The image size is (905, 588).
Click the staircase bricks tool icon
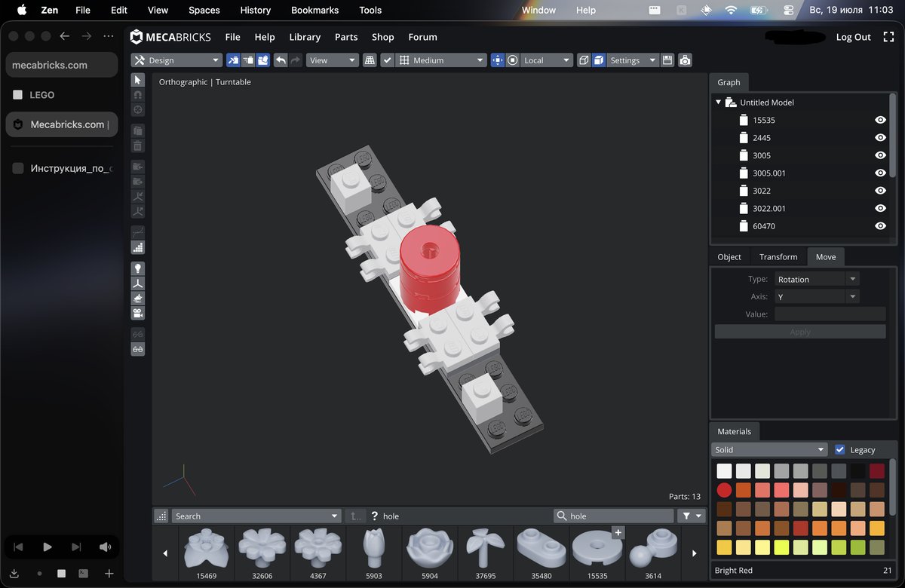click(137, 247)
